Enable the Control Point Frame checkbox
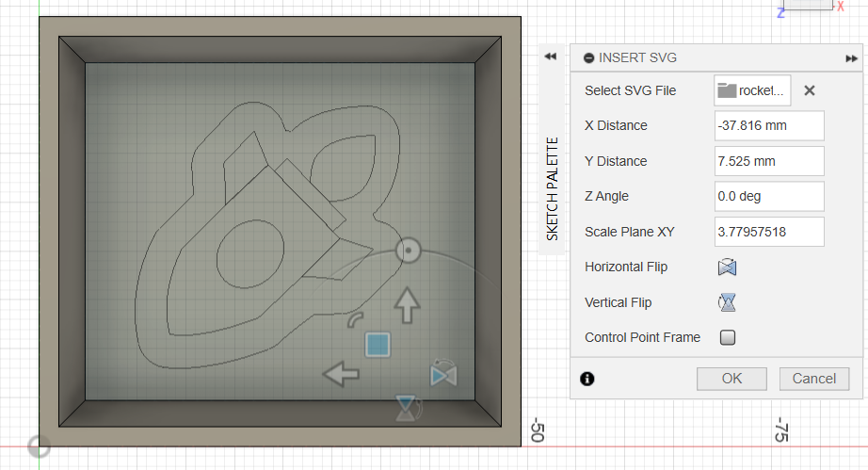The width and height of the screenshot is (868, 470). coord(728,337)
